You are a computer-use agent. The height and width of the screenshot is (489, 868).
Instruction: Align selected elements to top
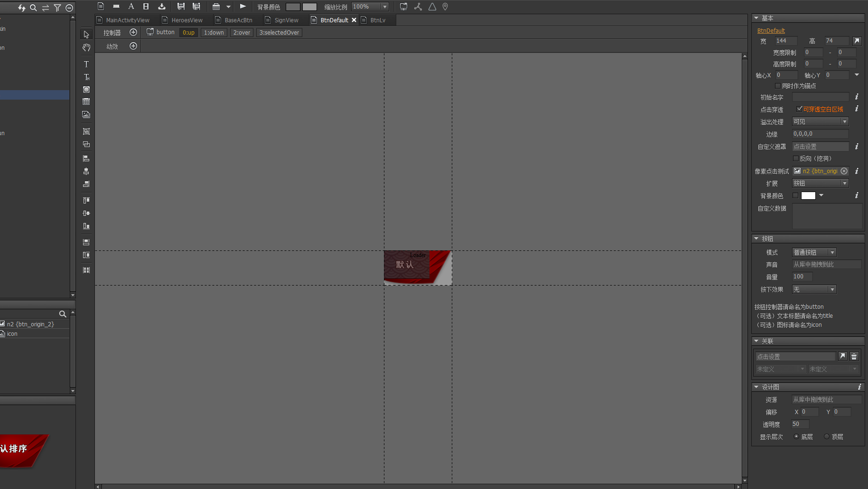86,200
